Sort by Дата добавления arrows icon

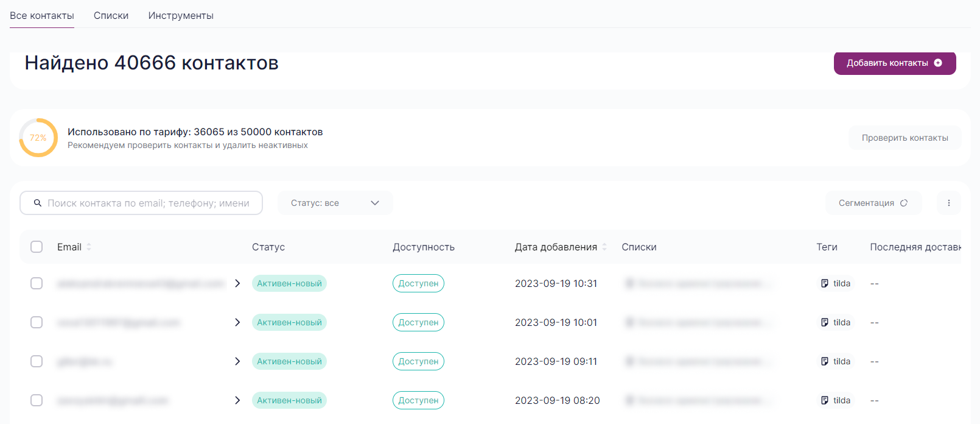[x=604, y=247]
